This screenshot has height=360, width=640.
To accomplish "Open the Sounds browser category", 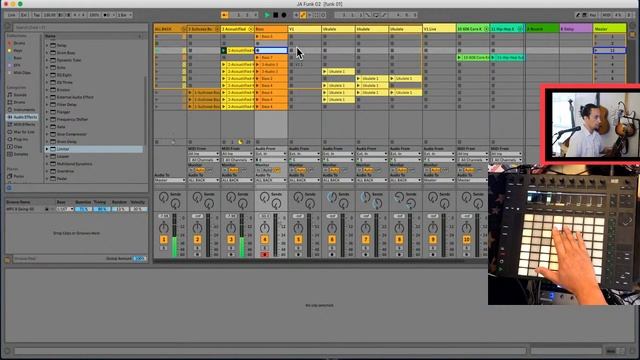I will click(20, 95).
